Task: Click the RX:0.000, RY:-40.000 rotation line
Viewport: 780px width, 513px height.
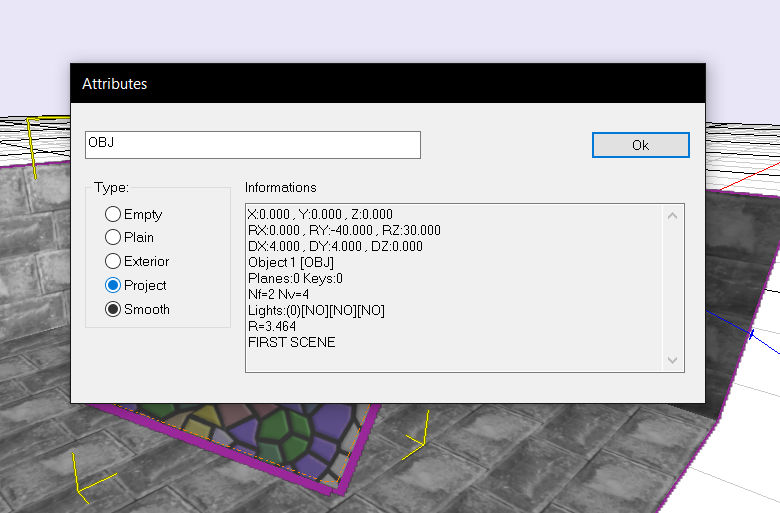Action: (344, 230)
